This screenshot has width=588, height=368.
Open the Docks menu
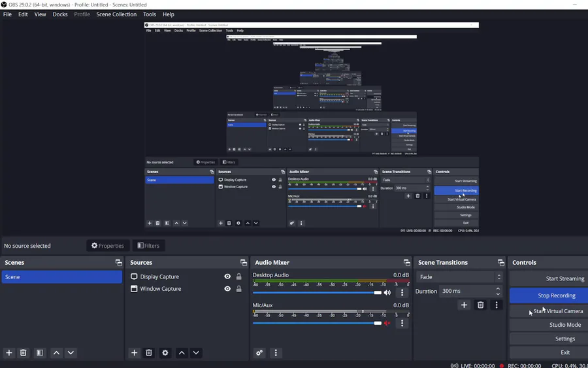point(60,14)
